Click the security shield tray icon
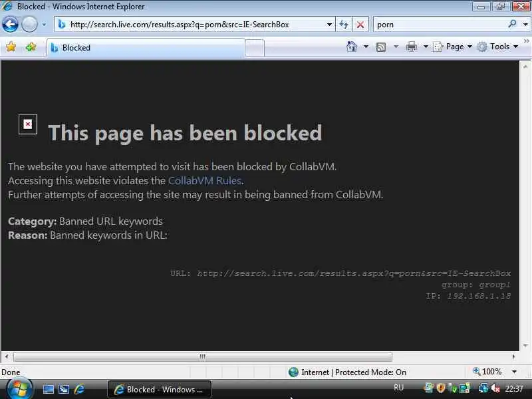The width and height of the screenshot is (532, 399). click(441, 388)
